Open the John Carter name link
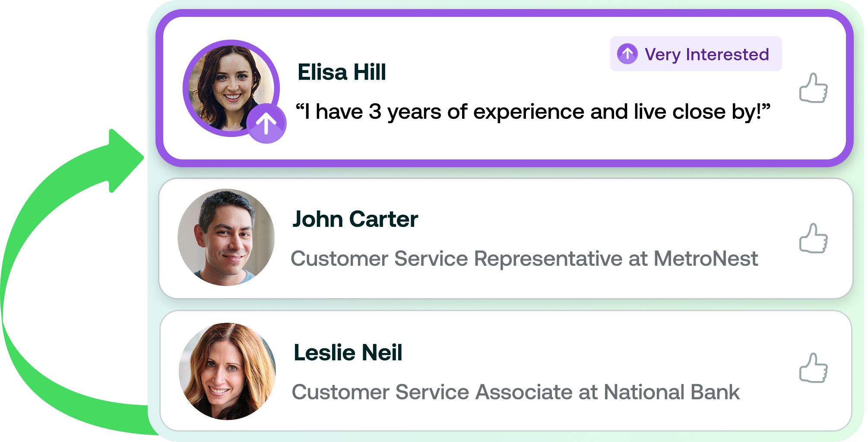Screen dimensions: 868x442 point(355,219)
